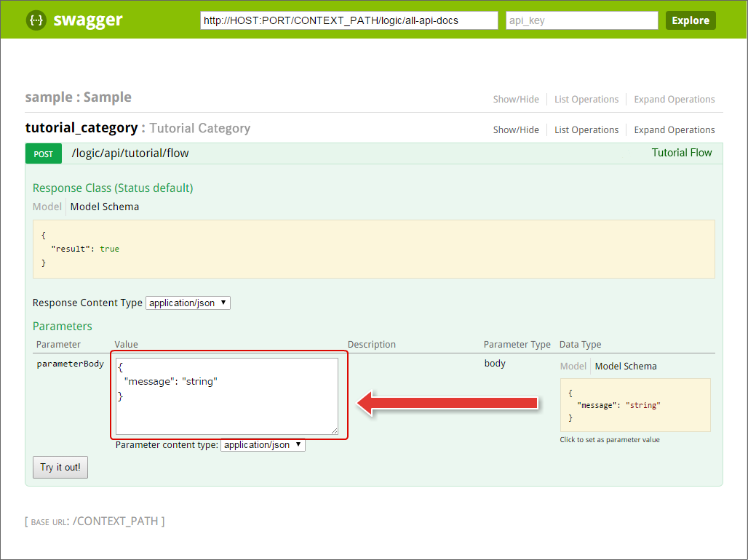Click the Tutorial Flow summary link
The image size is (748, 560).
pyautogui.click(x=682, y=153)
